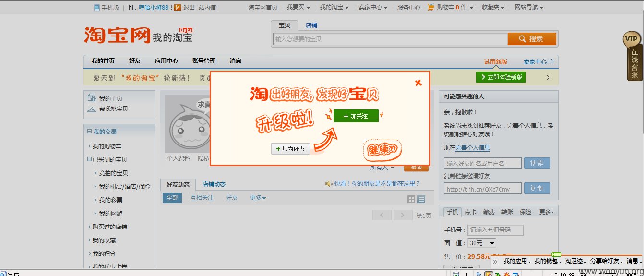Viewport: 644px width, 276px height.
Task: Open 我的网游 sidebar item
Action: [x=111, y=214]
